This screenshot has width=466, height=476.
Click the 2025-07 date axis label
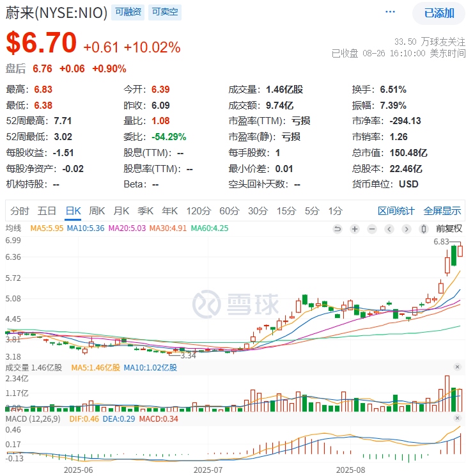point(208,470)
